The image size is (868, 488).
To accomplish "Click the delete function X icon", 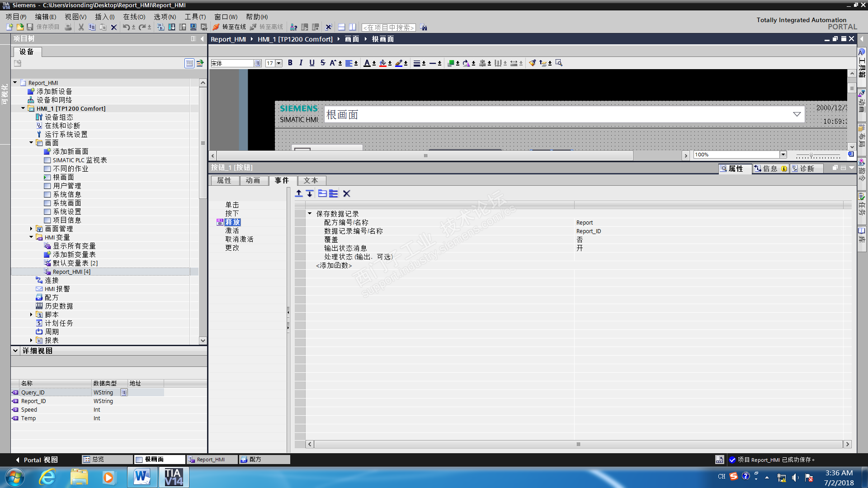I will [x=347, y=193].
